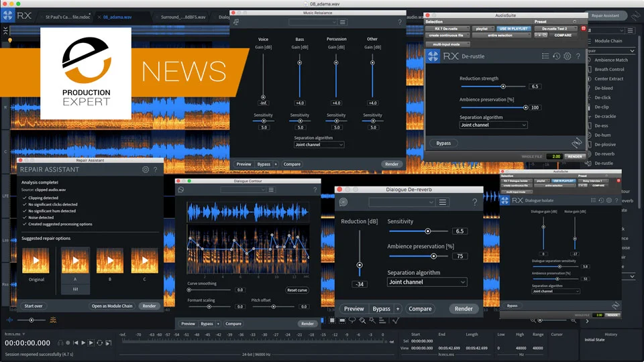Select the Ambience Match module
The image size is (644, 362).
coord(610,60)
